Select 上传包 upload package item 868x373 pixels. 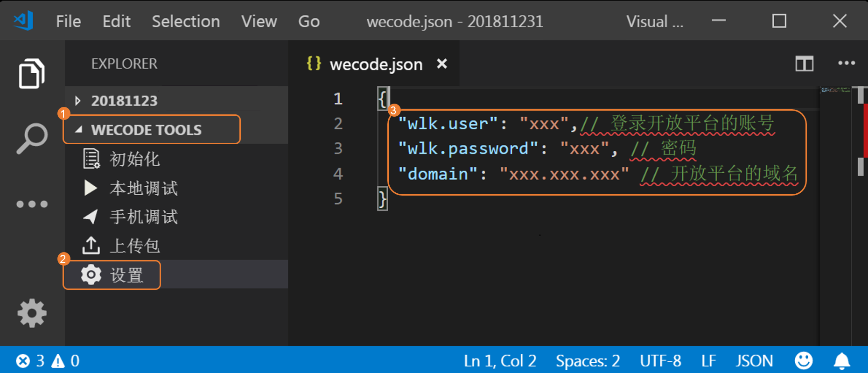click(176, 246)
